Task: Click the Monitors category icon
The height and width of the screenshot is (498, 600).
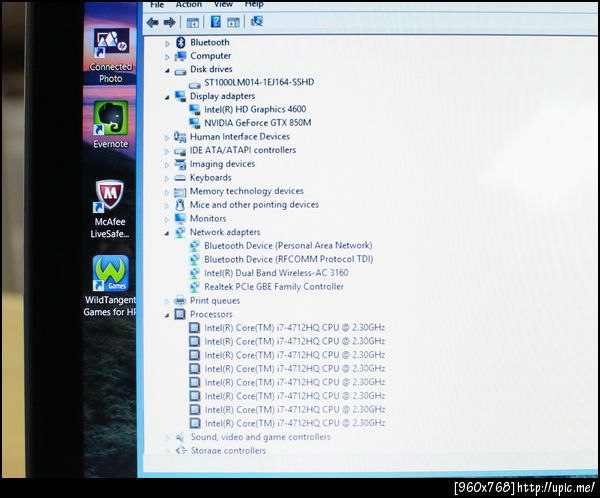Action: tap(180, 219)
